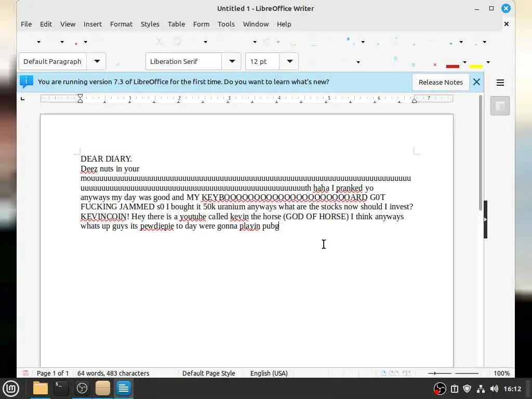Click the OBS tray icon with red dot
This screenshot has height=399, width=532.
click(x=440, y=389)
